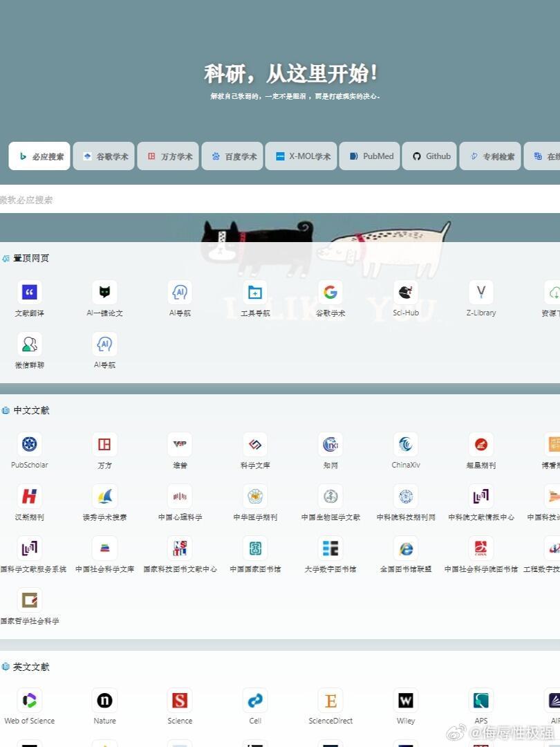This screenshot has width=560, height=747.
Task: Open the APS icon
Action: point(481,700)
